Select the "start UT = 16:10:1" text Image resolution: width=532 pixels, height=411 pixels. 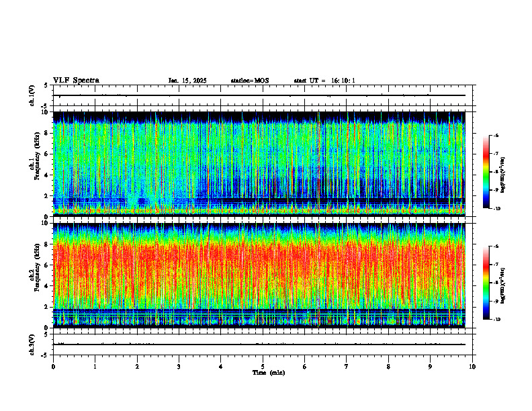[324, 81]
